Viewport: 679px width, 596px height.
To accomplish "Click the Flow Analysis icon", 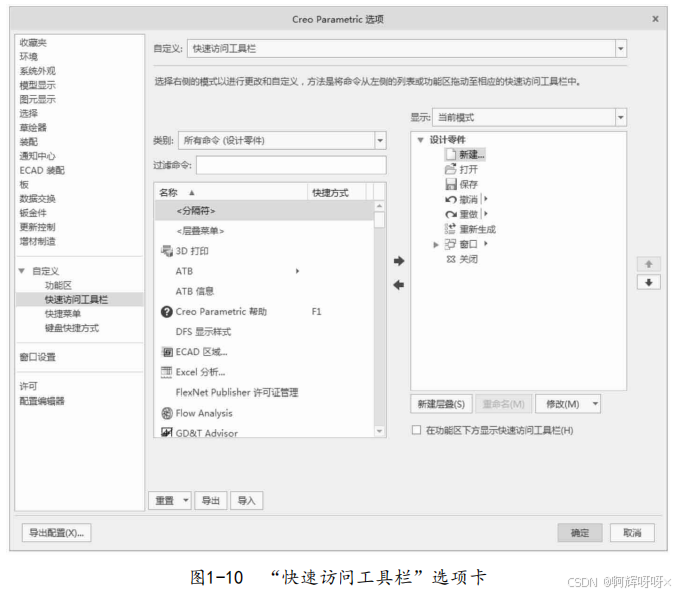I will click(167, 413).
